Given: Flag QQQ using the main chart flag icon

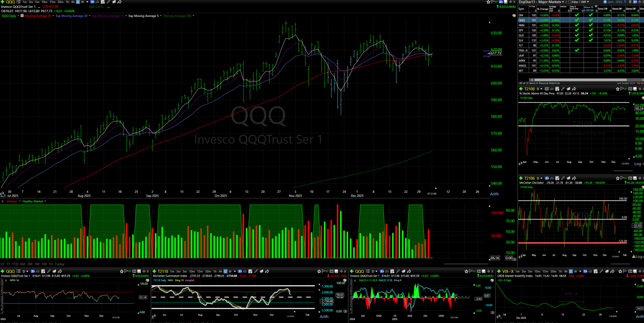Looking at the screenshot, I should (x=492, y=2).
